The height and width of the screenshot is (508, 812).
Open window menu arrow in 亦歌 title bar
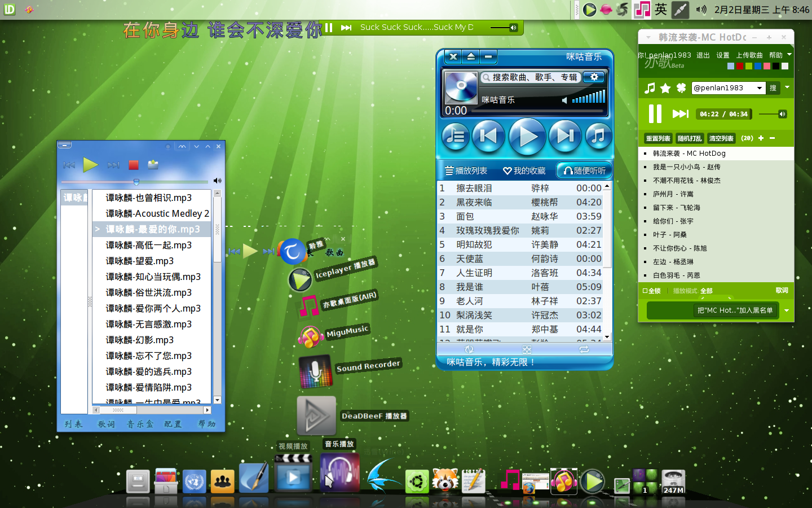[x=648, y=37]
